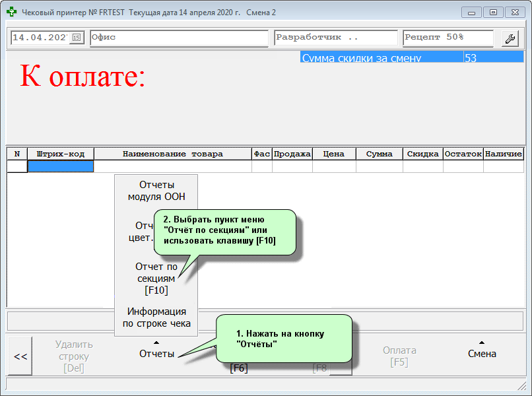Open the date picker calendar icon
The height and width of the screenshot is (396, 532).
click(77, 38)
